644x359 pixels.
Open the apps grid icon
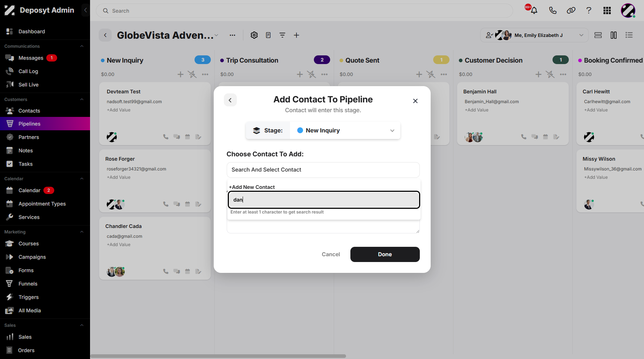[607, 10]
